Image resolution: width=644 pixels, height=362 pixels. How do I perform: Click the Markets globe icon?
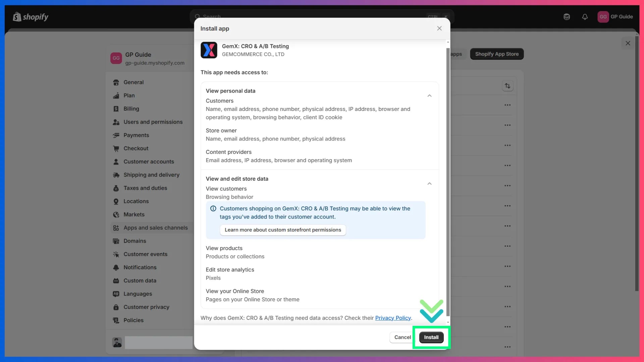point(116,215)
